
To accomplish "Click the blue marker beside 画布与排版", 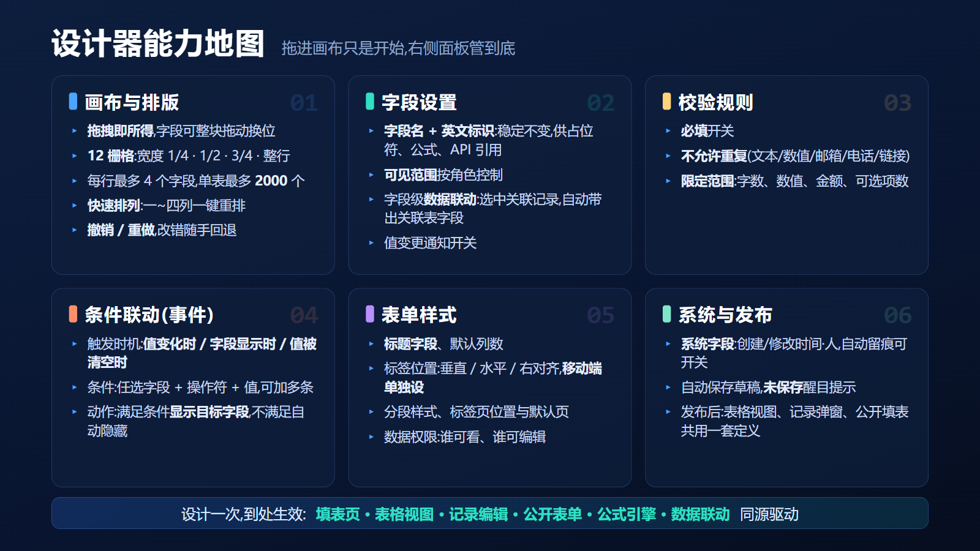I will coord(73,102).
